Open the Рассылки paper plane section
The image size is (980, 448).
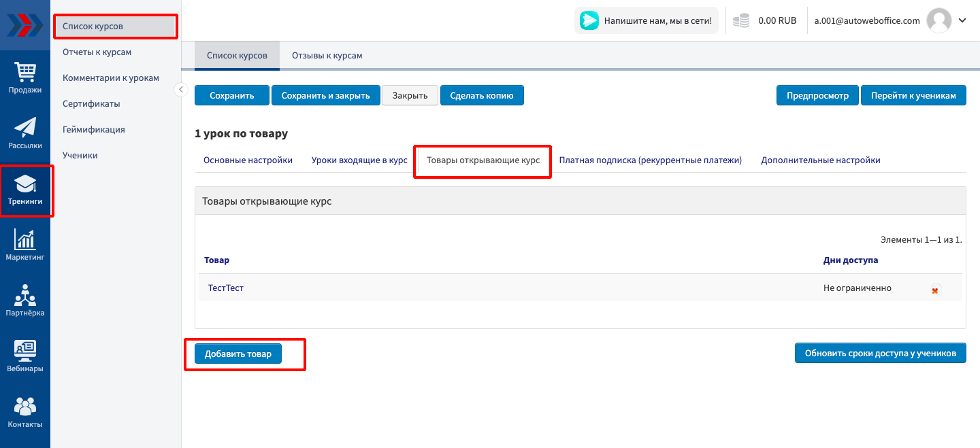(x=25, y=133)
